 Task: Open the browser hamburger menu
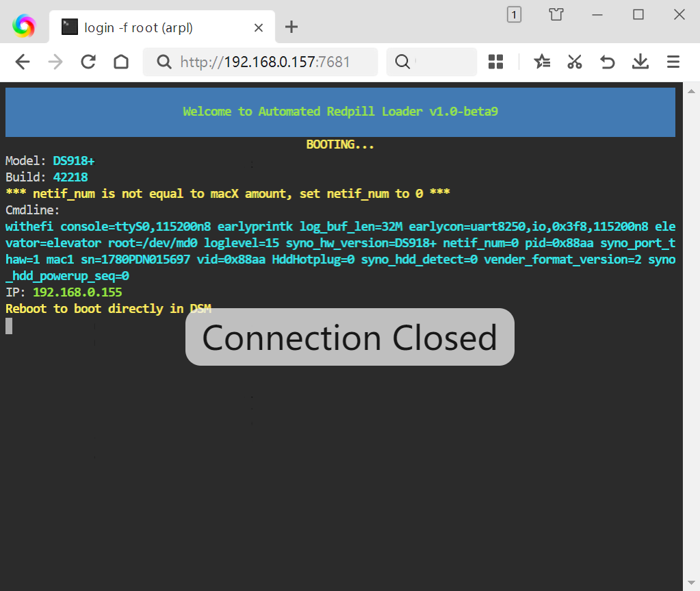tap(673, 62)
